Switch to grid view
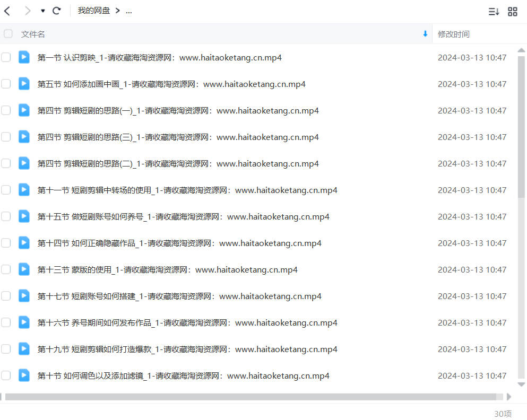The height and width of the screenshot is (420, 527). [513, 12]
